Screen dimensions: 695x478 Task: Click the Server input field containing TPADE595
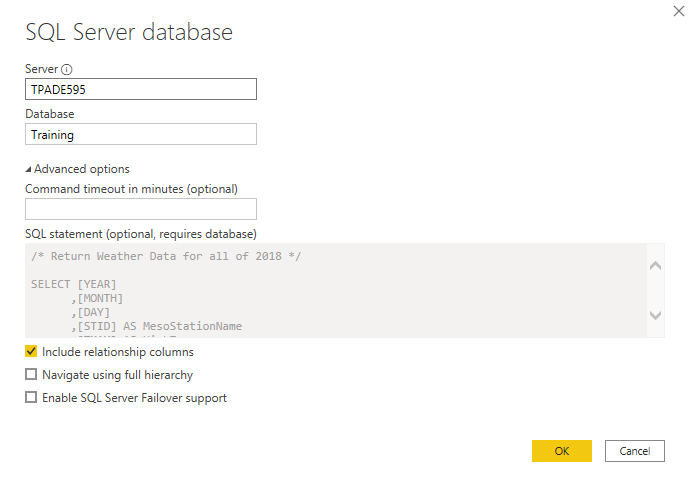tap(141, 89)
